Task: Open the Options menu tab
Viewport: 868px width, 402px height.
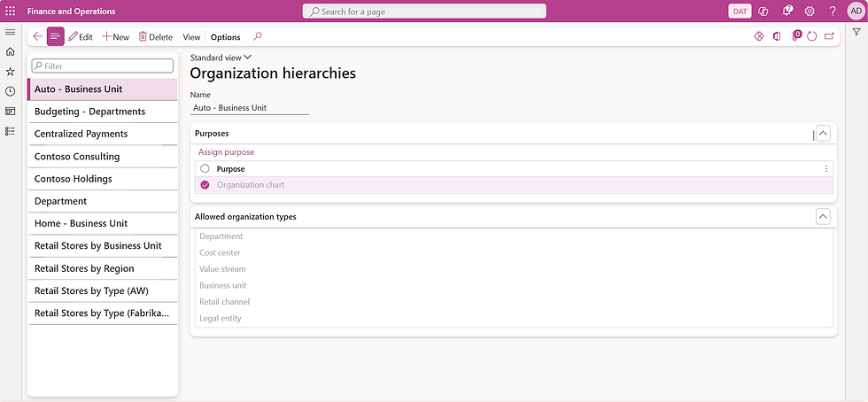Action: pyautogui.click(x=226, y=37)
